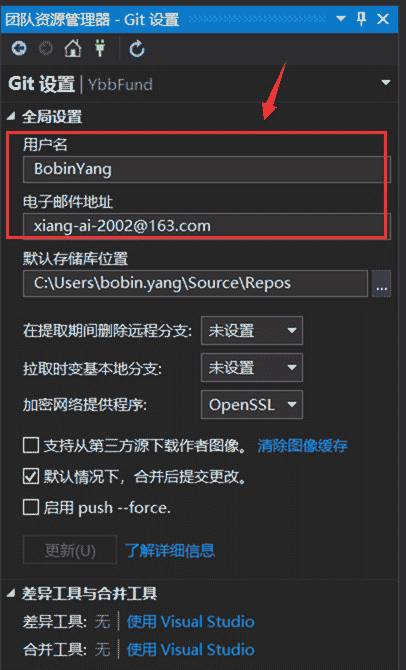This screenshot has height=670, width=406.
Task: Click the Manage Connections plug icon
Action: click(x=100, y=48)
